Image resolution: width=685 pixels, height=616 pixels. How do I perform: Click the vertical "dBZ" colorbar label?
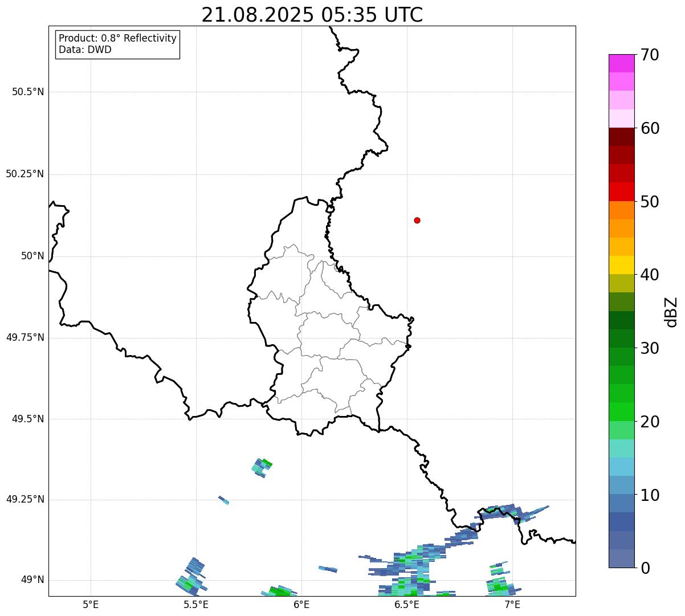click(x=671, y=312)
